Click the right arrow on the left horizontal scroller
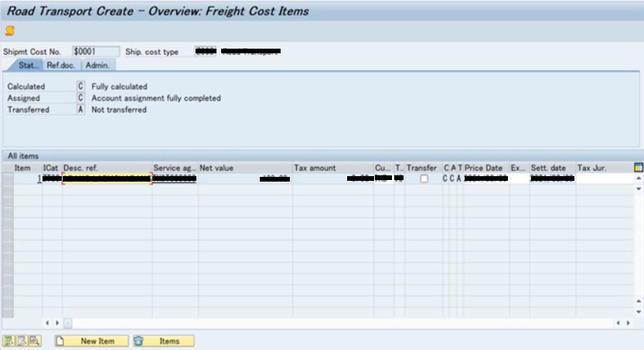The width and height of the screenshot is (644, 350). tap(56, 322)
